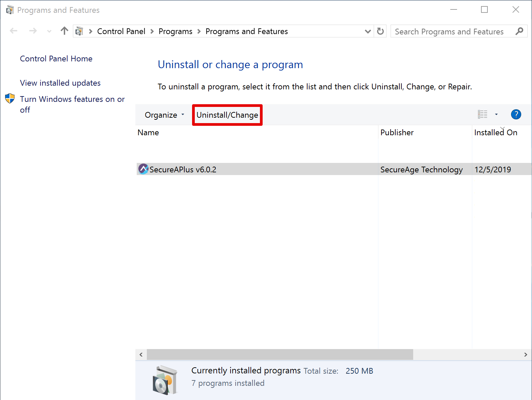Screen dimensions: 532x400
Task: Open View installed updates link
Action: (60, 83)
